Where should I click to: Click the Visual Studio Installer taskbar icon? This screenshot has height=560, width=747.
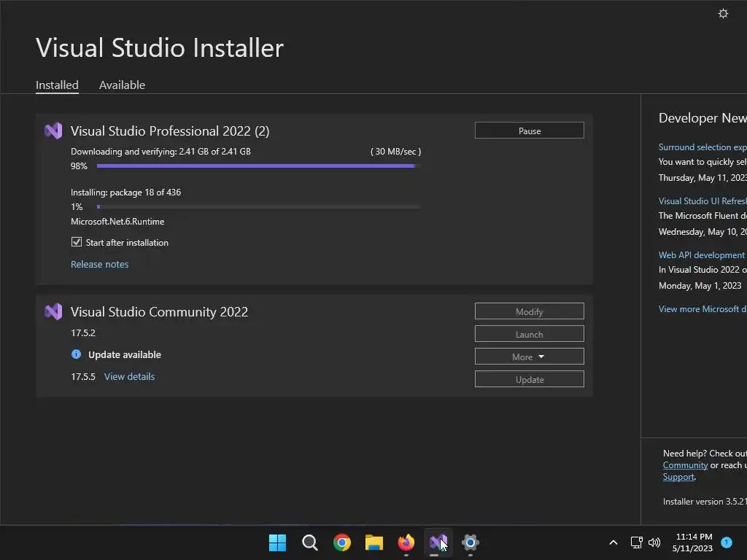(x=438, y=542)
